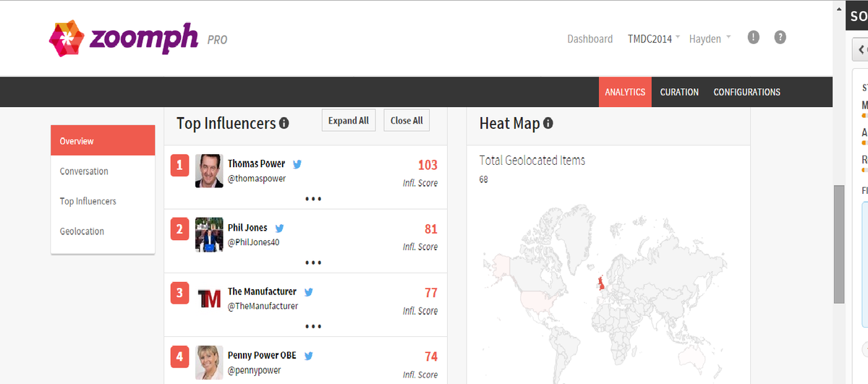Image resolution: width=868 pixels, height=384 pixels.
Task: Click the Total Geolocated Items label
Action: coord(532,161)
